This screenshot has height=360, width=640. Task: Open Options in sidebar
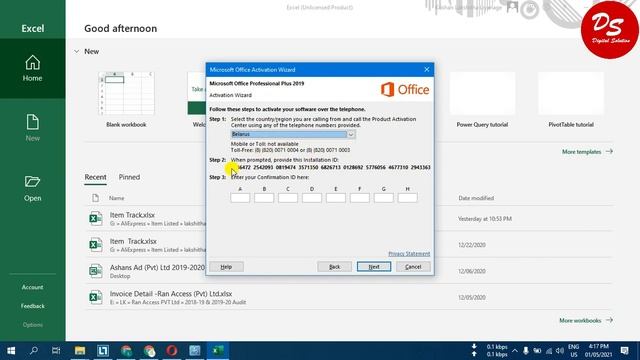coord(32,325)
